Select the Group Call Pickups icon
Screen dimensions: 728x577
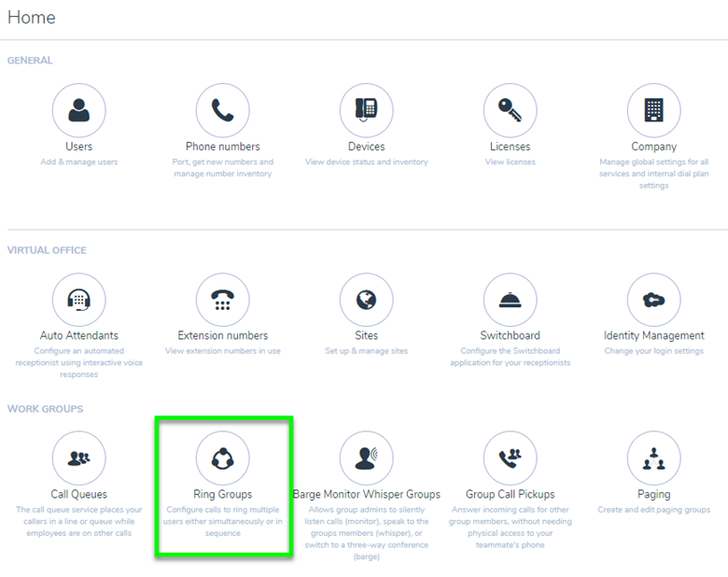[510, 457]
